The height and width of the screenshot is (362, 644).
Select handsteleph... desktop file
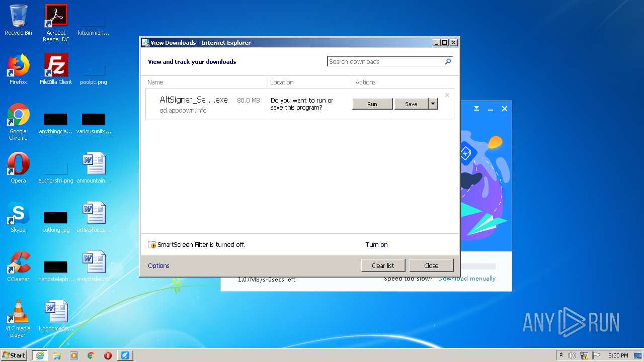click(x=56, y=270)
